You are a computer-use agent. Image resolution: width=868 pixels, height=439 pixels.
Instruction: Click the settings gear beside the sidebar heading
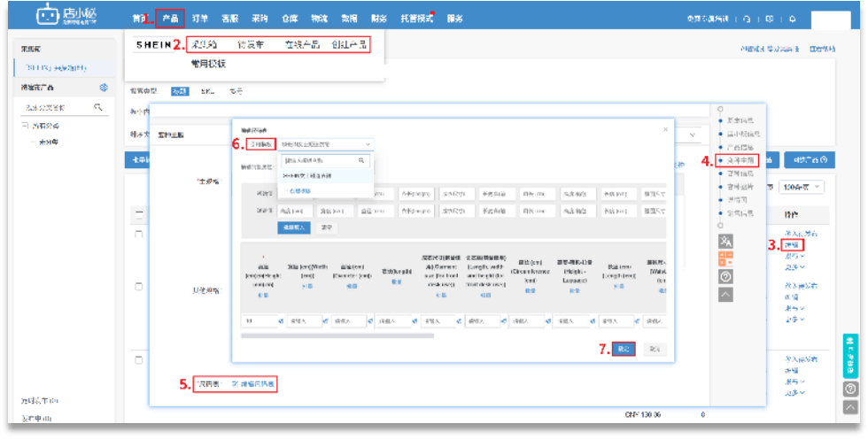tap(104, 88)
